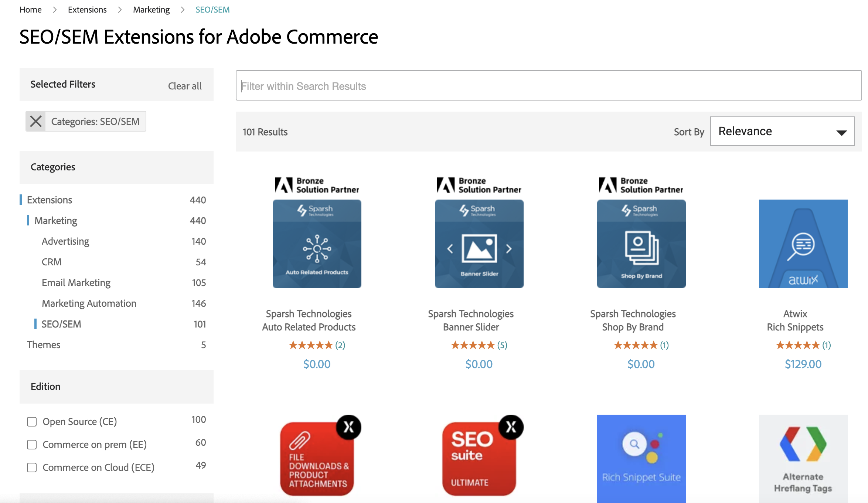Open the Banner Slider title link
The width and height of the screenshot is (868, 503).
471,327
